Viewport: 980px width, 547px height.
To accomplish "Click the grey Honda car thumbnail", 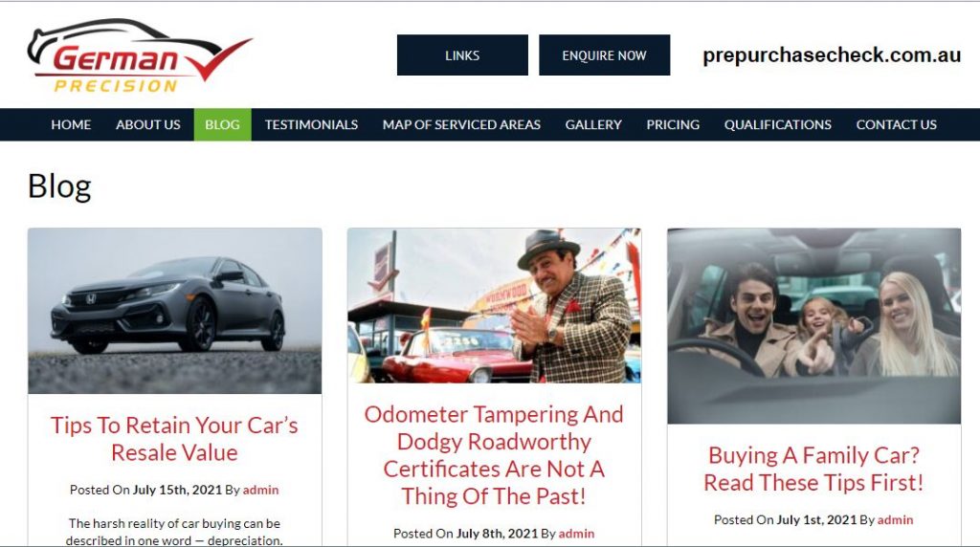I will pos(175,311).
